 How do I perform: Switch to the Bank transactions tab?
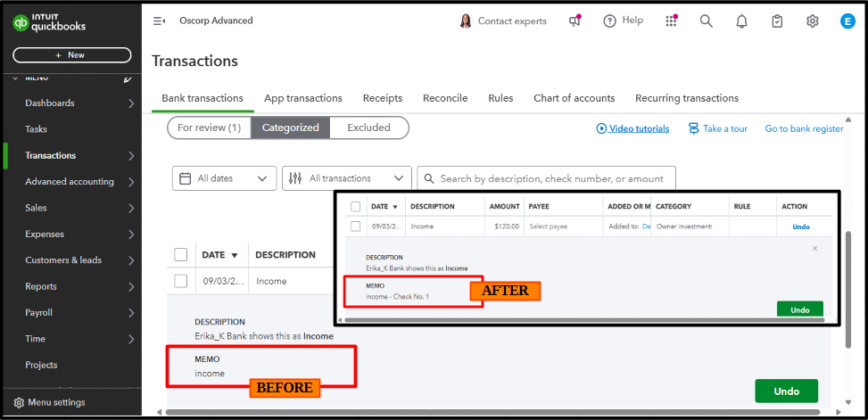click(x=203, y=98)
